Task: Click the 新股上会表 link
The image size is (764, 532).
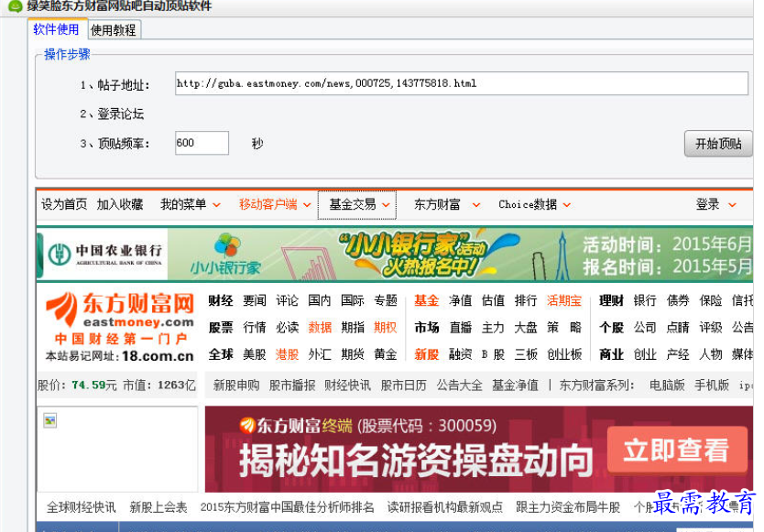Action: click(x=158, y=507)
